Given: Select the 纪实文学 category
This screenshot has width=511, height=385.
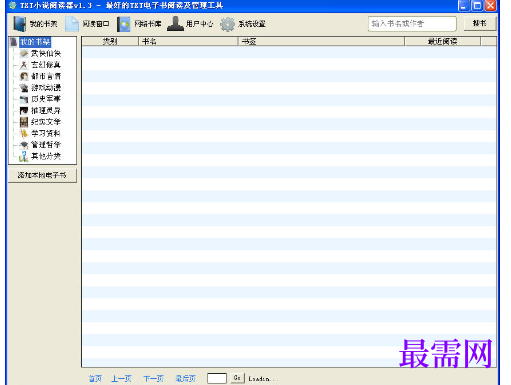Looking at the screenshot, I should tap(46, 122).
